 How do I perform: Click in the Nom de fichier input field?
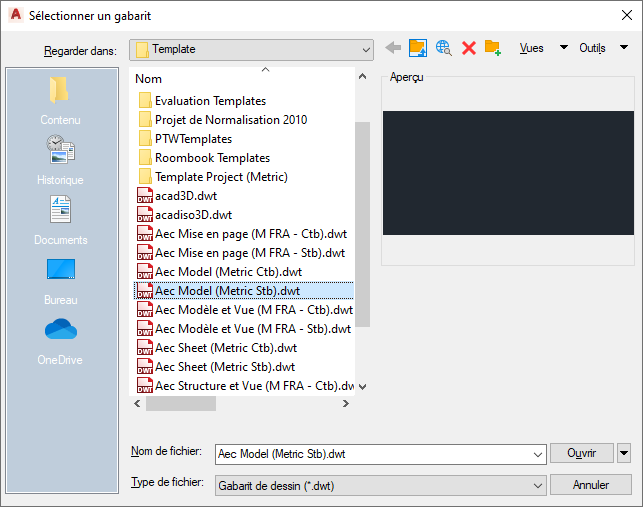coord(372,454)
